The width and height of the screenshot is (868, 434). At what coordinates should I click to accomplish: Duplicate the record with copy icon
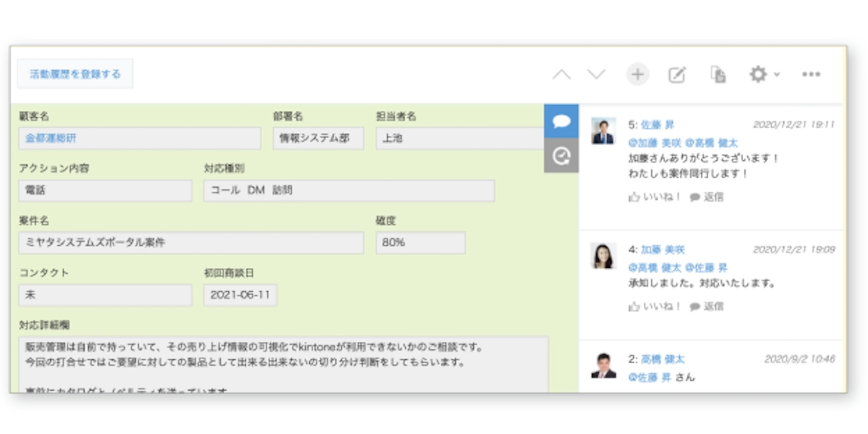click(x=718, y=75)
